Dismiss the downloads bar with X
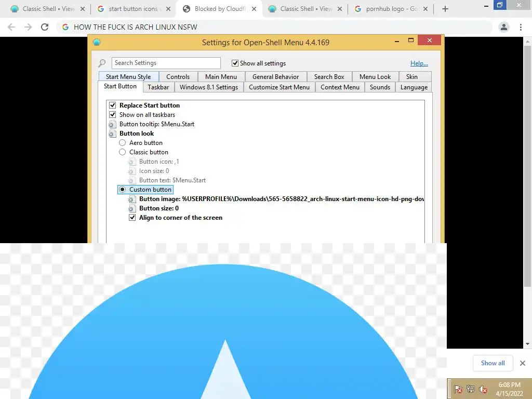The image size is (532, 399). click(523, 363)
